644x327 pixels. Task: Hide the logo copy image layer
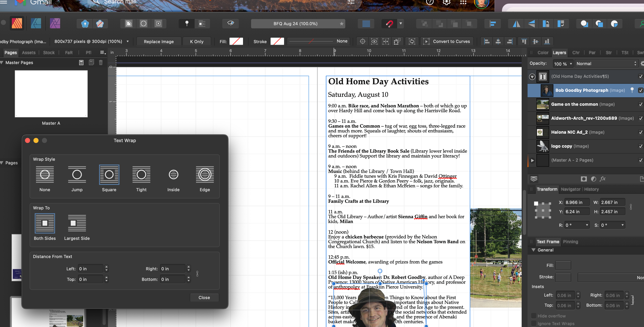(640, 146)
